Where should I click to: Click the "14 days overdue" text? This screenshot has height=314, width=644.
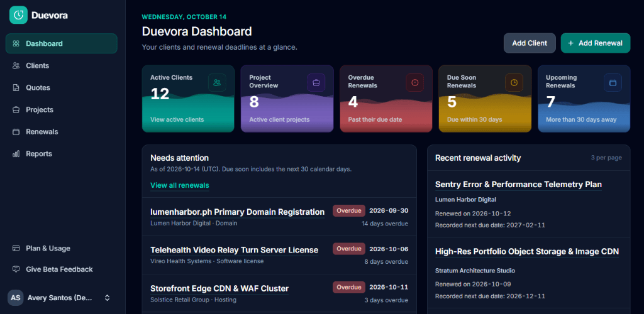[385, 224]
